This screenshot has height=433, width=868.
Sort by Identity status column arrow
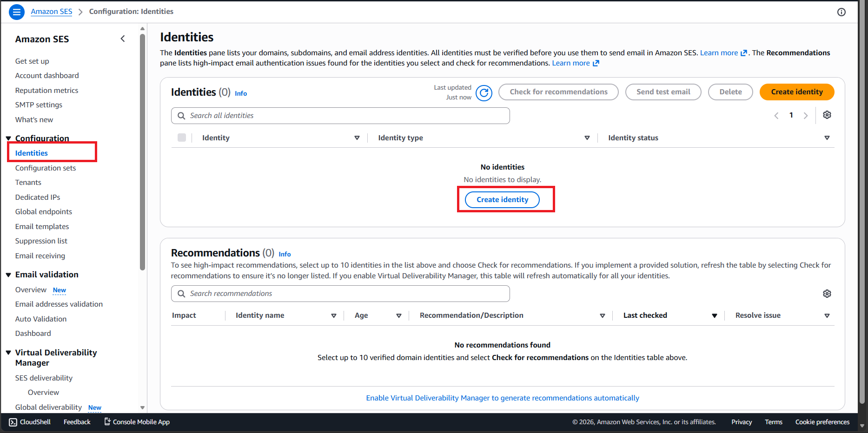827,138
